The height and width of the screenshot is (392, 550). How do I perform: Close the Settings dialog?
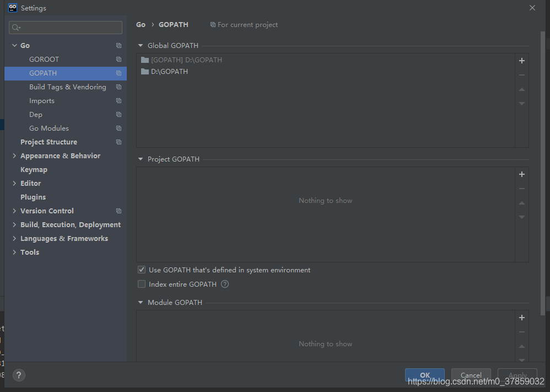tap(532, 8)
